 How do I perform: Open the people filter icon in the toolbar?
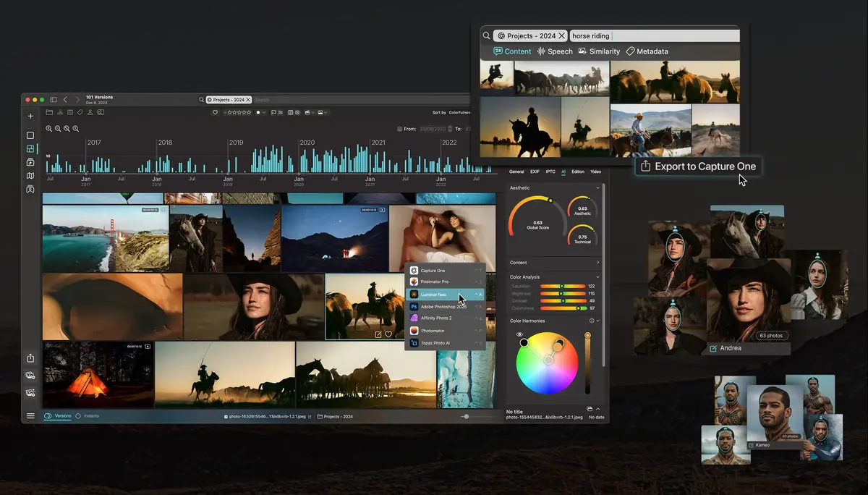pos(89,112)
